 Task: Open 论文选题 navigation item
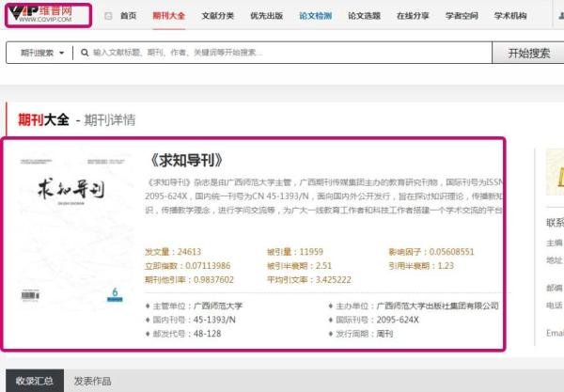point(365,16)
